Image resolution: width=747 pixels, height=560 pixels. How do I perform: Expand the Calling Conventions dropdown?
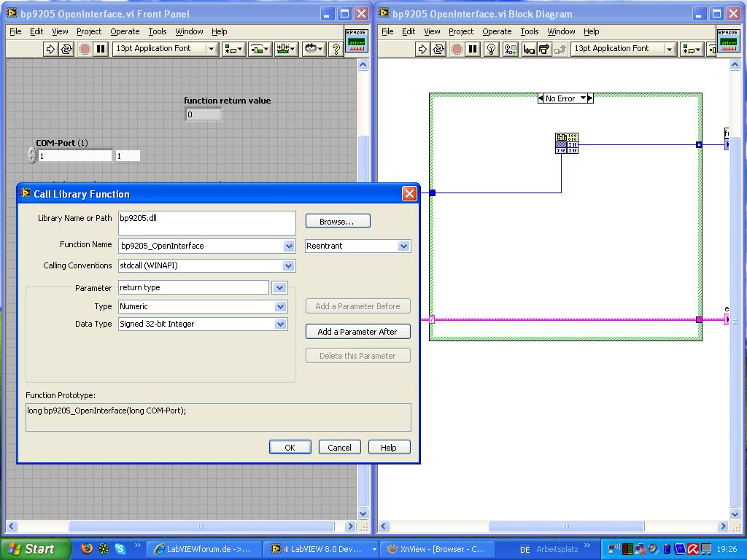point(289,266)
